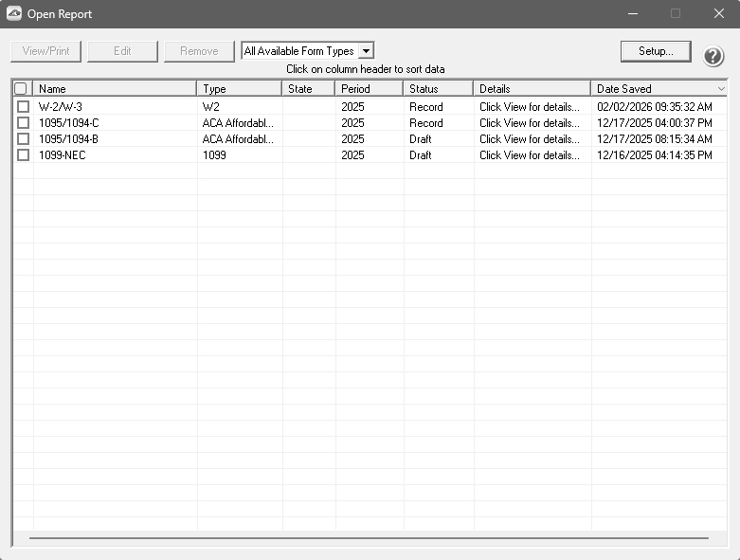
Task: Click details text for W-2/W-3 row
Action: (x=529, y=107)
